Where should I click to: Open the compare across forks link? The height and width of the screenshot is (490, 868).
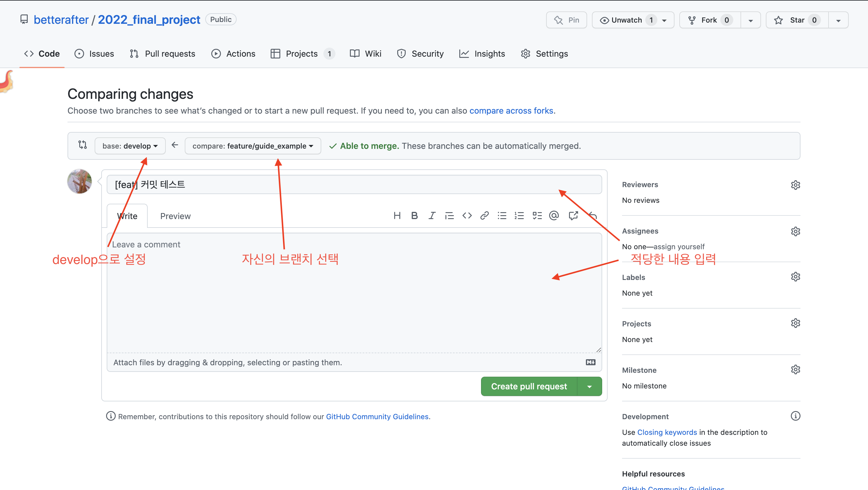tap(511, 111)
